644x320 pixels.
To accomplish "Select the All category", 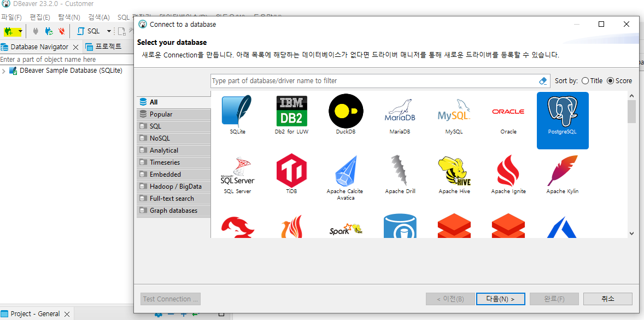I will pos(173,102).
